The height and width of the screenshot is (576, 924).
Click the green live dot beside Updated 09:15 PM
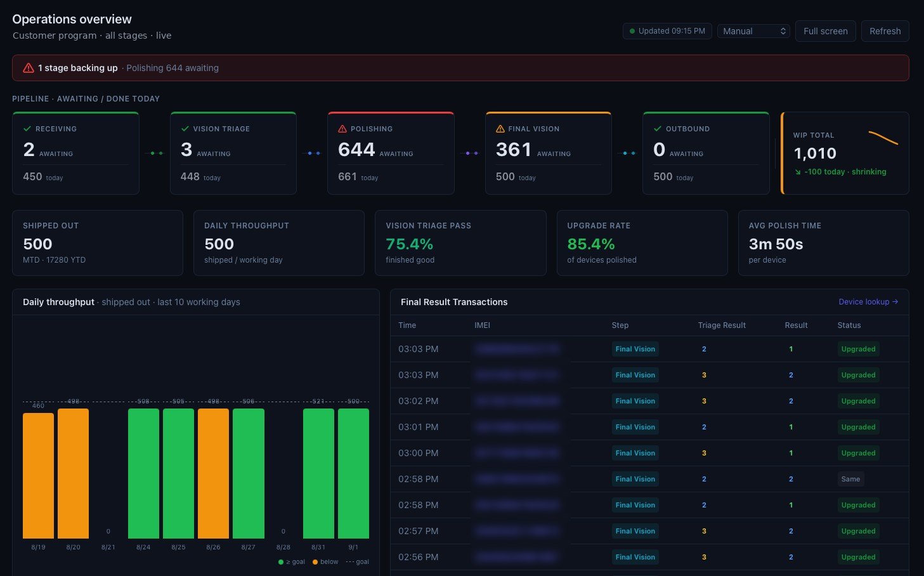tap(632, 31)
